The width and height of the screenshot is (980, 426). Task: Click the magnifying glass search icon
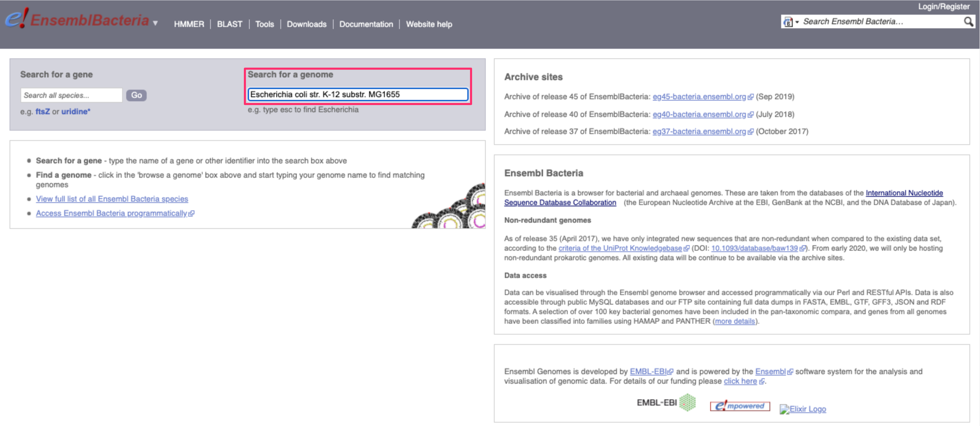pos(968,22)
